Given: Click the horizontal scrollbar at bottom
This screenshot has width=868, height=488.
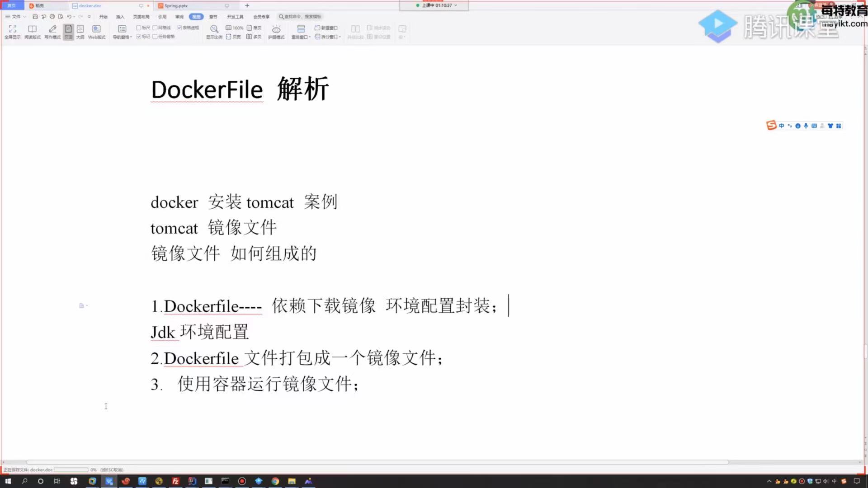Looking at the screenshot, I should tap(377, 462).
